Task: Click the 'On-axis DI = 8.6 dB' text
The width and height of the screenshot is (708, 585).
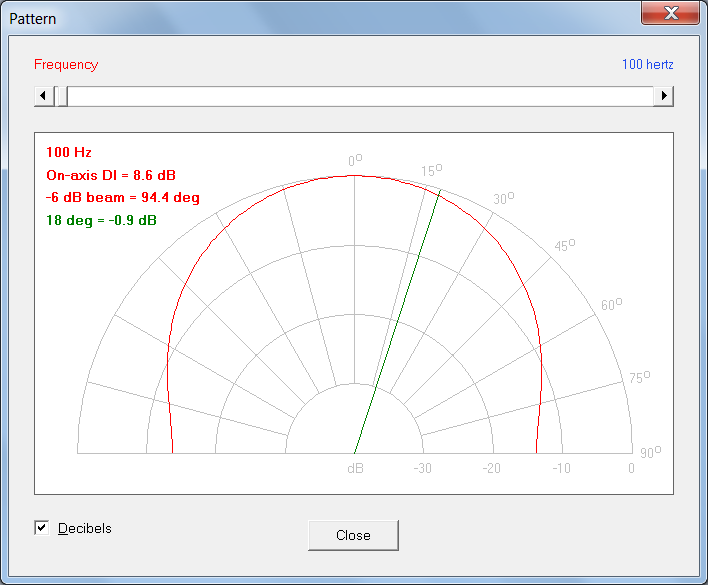Action: point(111,175)
